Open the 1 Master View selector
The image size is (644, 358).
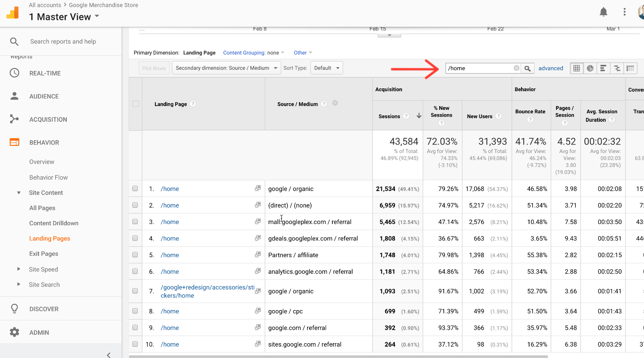(x=64, y=16)
